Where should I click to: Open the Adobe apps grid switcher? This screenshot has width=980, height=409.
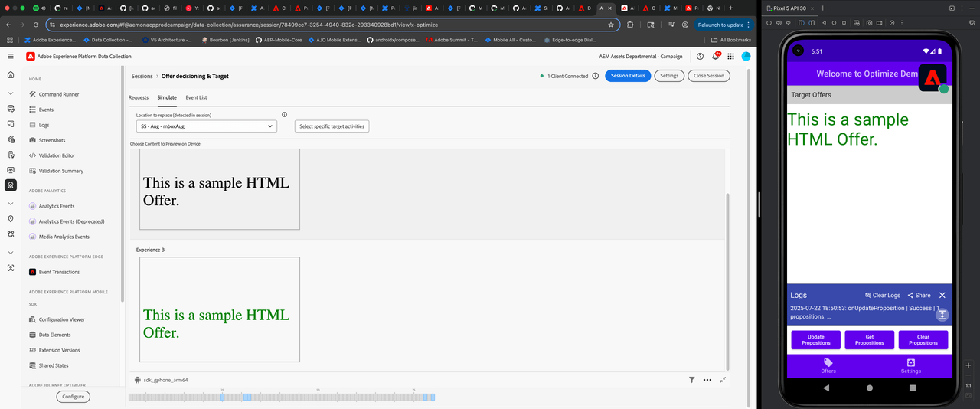pos(730,56)
